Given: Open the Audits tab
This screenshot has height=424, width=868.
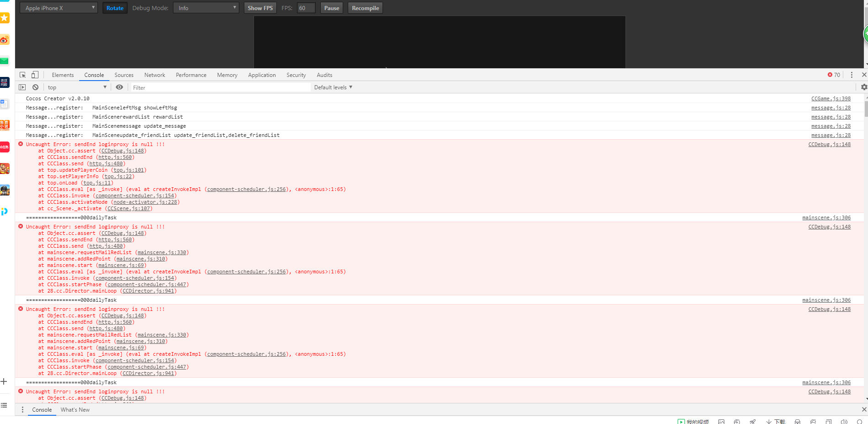Looking at the screenshot, I should (324, 75).
